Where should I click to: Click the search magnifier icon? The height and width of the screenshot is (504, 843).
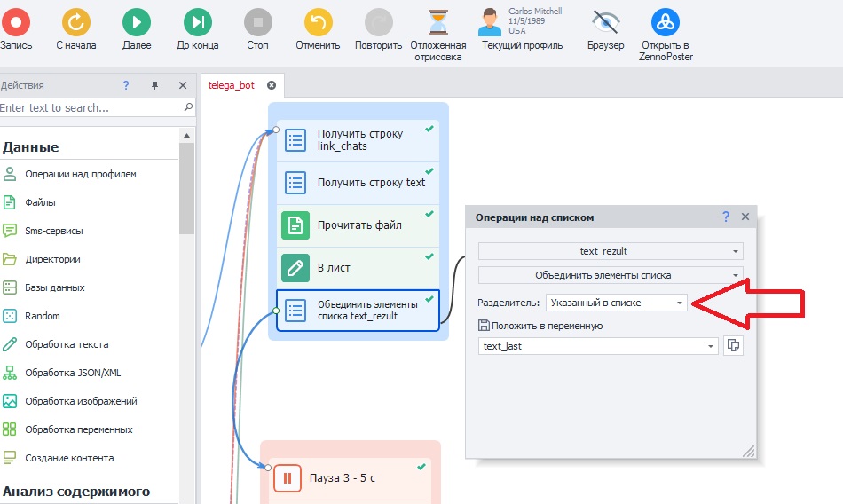188,107
